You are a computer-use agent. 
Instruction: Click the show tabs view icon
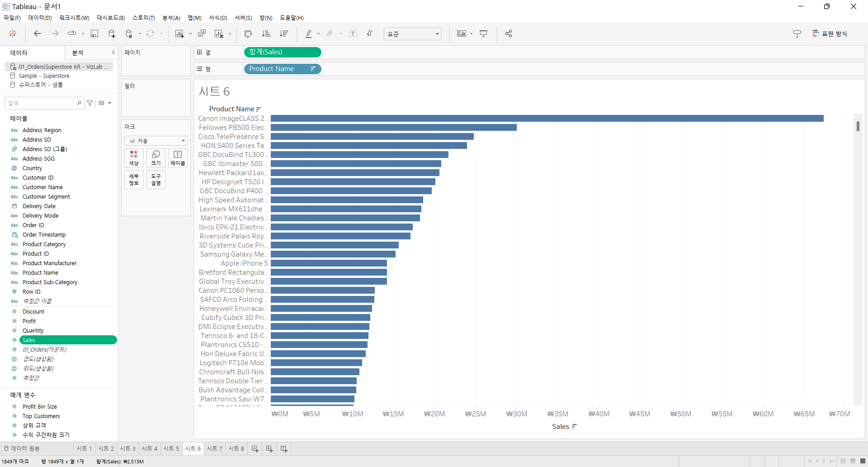tap(863, 461)
